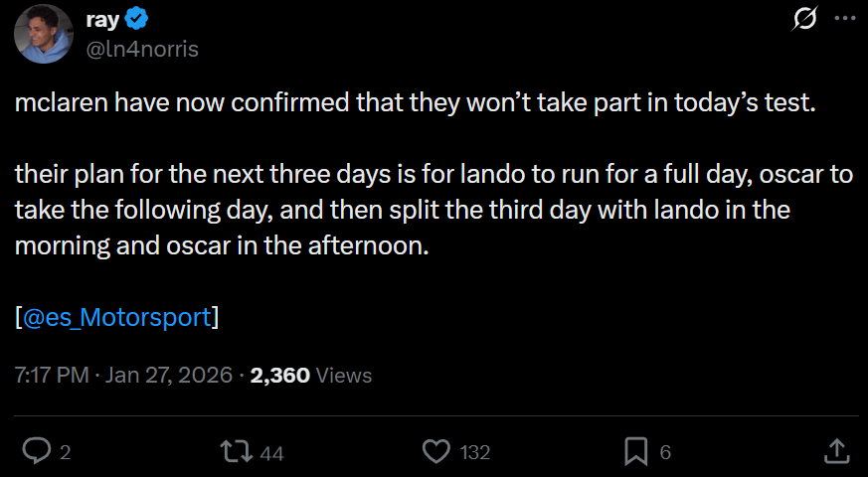The image size is (868, 477).
Task: Like the tweet with the heart icon
Action: click(436, 452)
